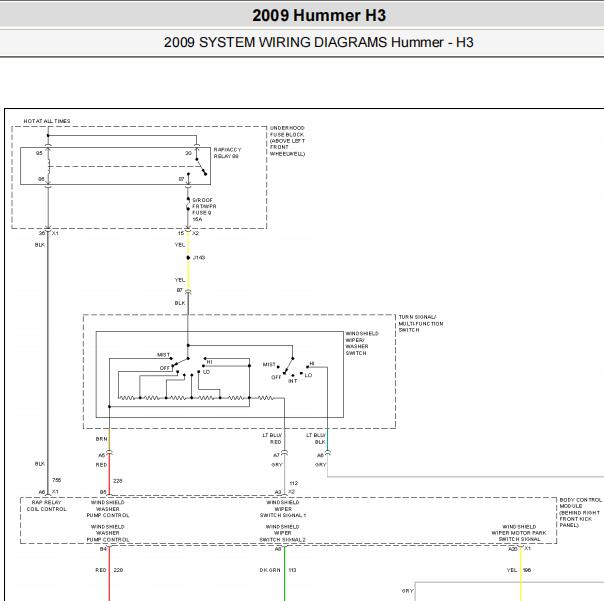The width and height of the screenshot is (604, 601).
Task: Click 'WINDSHIELD WIPER MOTOR PARK SWITCH SIGNAL' text
Action: pyautogui.click(x=519, y=533)
